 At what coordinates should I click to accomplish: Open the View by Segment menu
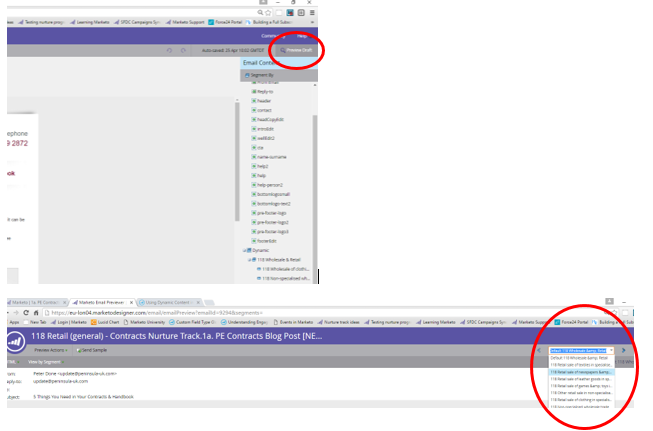click(46, 362)
